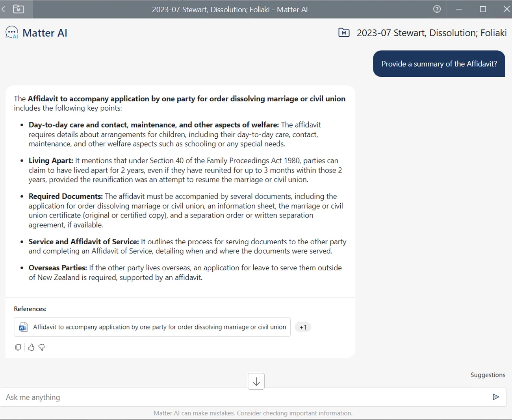Click the matter icon beside 2023-07 Stewart title
Viewport: 512px width, 420px height.
pos(344,33)
